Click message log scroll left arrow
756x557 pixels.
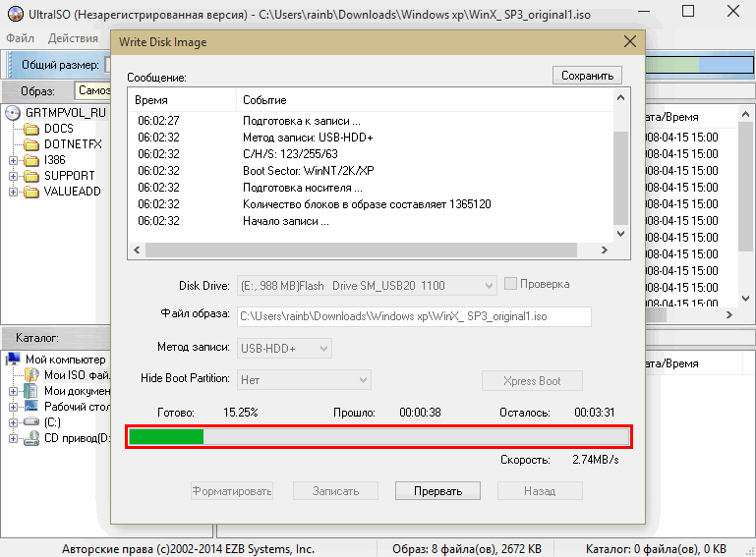coord(137,251)
